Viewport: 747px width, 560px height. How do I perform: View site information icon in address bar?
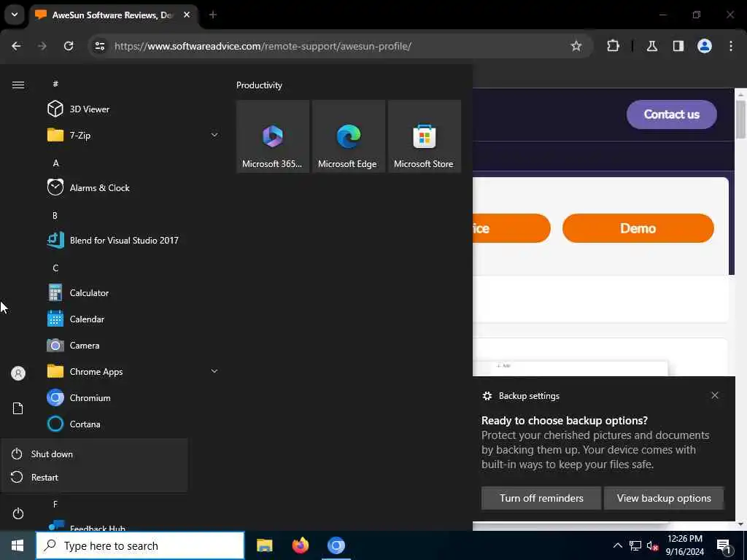click(99, 46)
